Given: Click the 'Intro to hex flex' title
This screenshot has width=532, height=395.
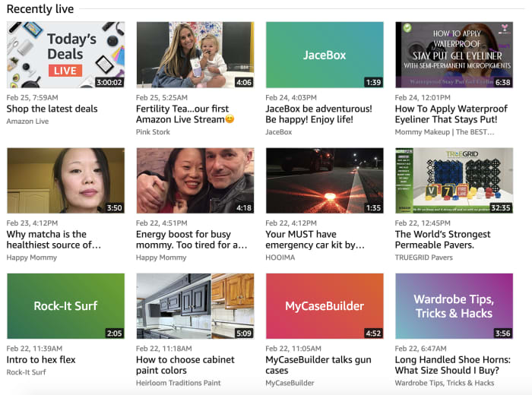Looking at the screenshot, I should click(44, 359).
